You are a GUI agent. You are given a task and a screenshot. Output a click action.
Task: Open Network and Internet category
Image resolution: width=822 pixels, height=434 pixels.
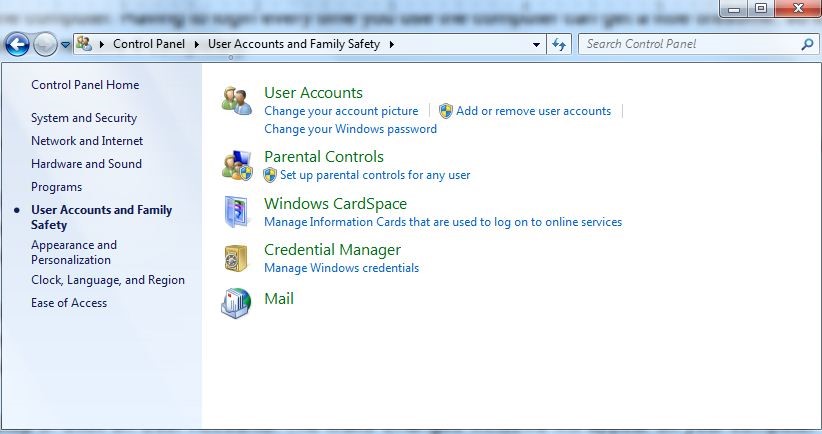87,141
